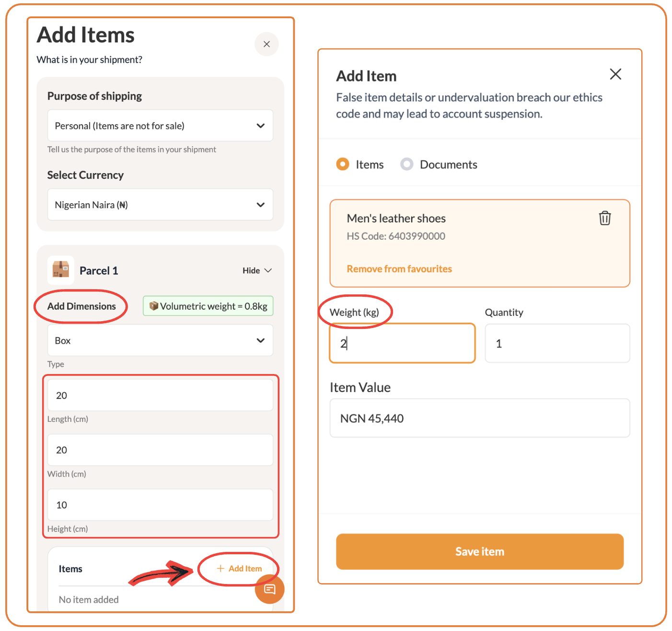This screenshot has height=631, width=672.
Task: Click the Item Value field
Action: [x=480, y=418]
